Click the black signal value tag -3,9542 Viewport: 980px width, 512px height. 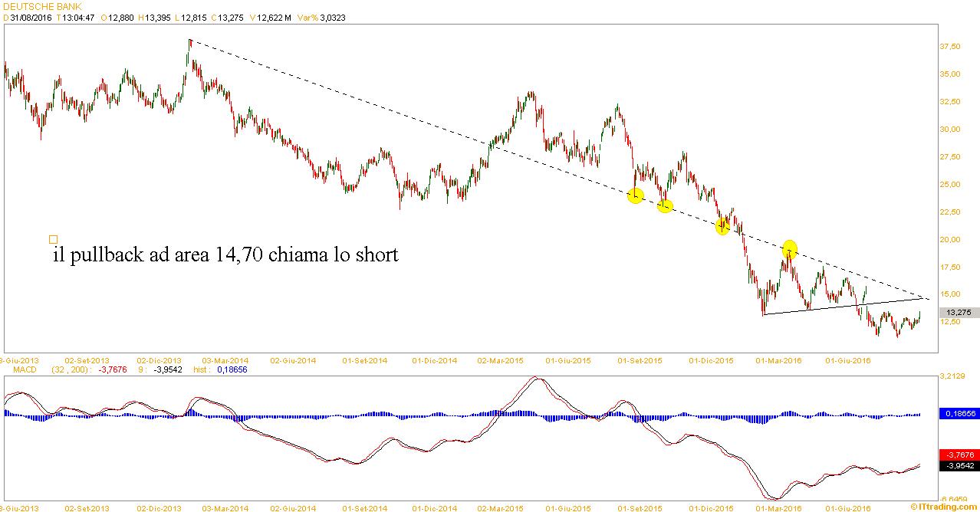click(959, 465)
